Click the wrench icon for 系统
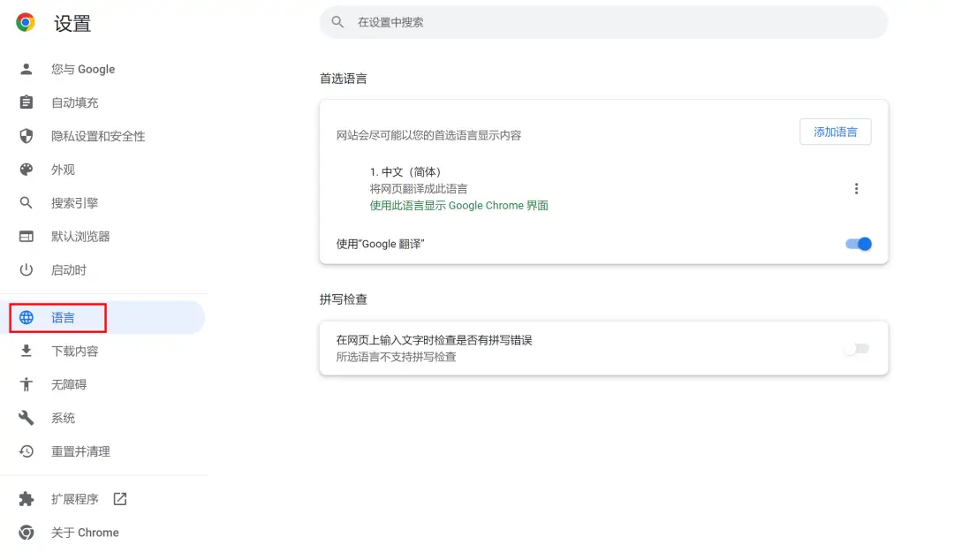The width and height of the screenshot is (954, 560). point(26,418)
